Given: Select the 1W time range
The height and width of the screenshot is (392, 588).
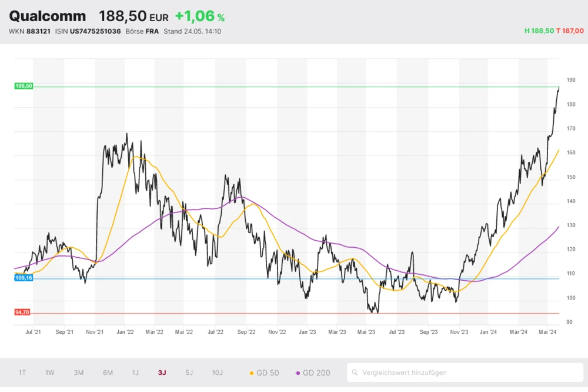Looking at the screenshot, I should pos(50,373).
